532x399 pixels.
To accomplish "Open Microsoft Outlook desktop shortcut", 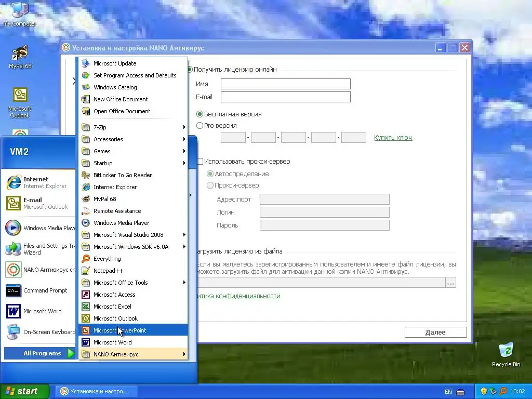I will tap(20, 103).
